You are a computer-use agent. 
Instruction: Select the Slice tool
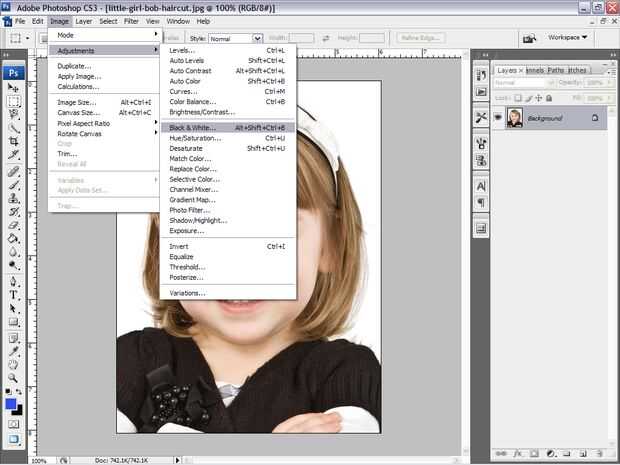(x=13, y=155)
